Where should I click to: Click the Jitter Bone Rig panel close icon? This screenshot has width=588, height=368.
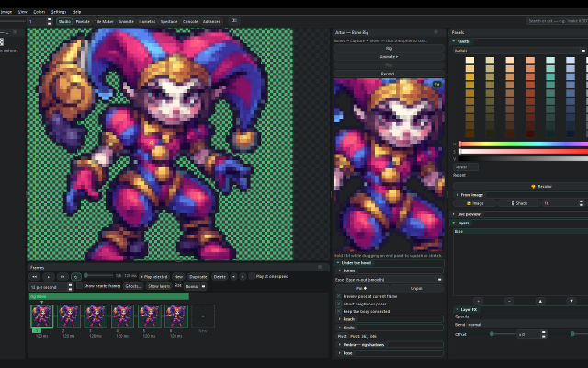(435, 32)
